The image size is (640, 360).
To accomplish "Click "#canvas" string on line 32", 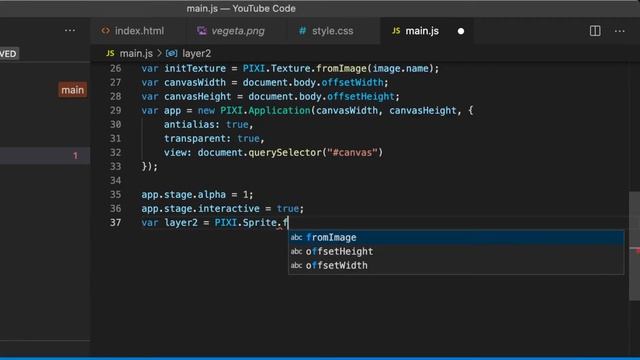I will tap(352, 153).
